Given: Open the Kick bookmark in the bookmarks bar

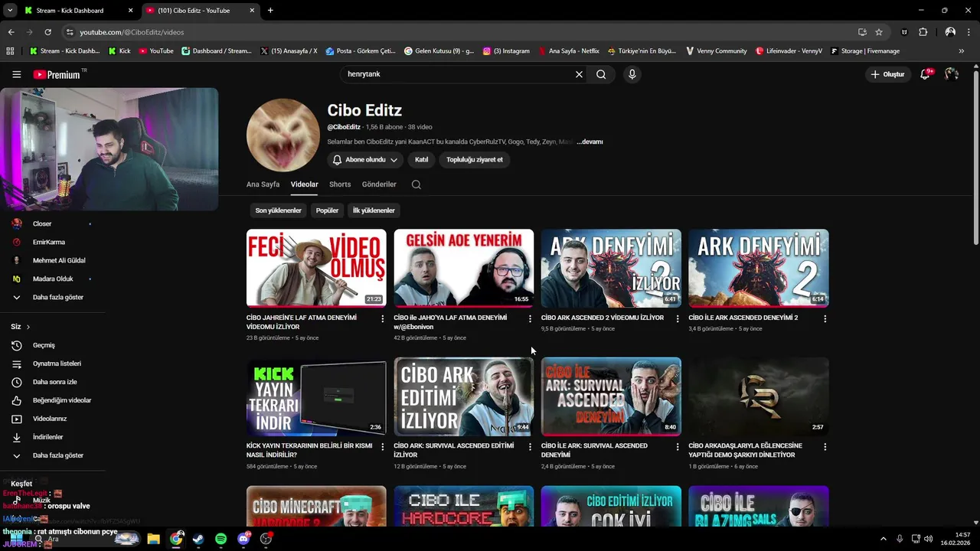Looking at the screenshot, I should 119,51.
